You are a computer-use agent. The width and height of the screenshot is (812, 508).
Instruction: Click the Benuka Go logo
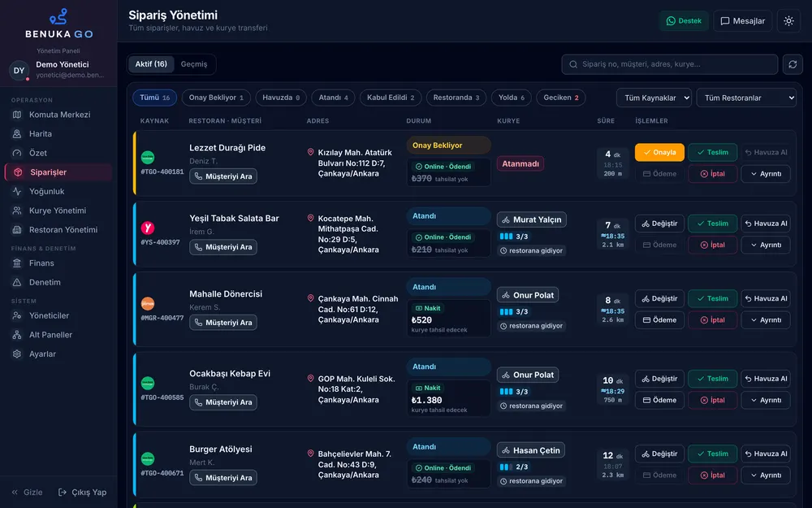58,24
